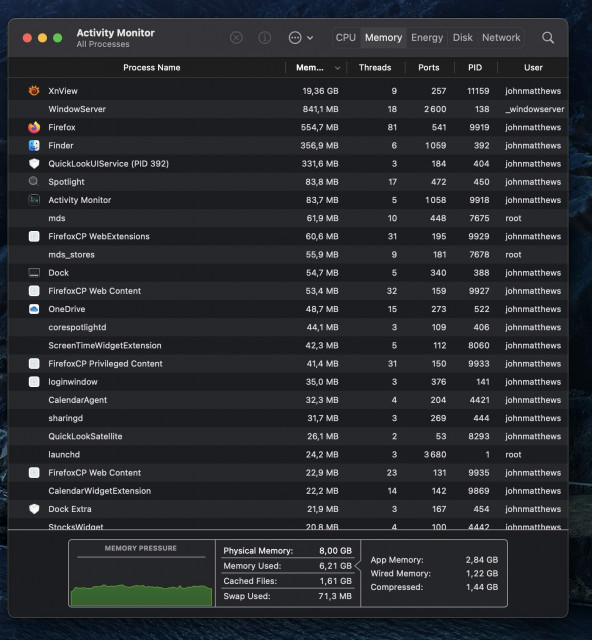Select the sharingd process name

[65, 418]
